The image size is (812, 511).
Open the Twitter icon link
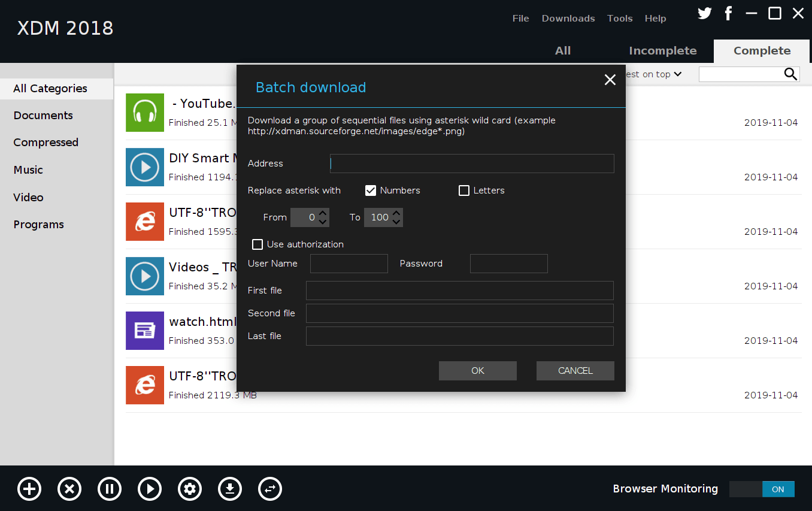705,13
